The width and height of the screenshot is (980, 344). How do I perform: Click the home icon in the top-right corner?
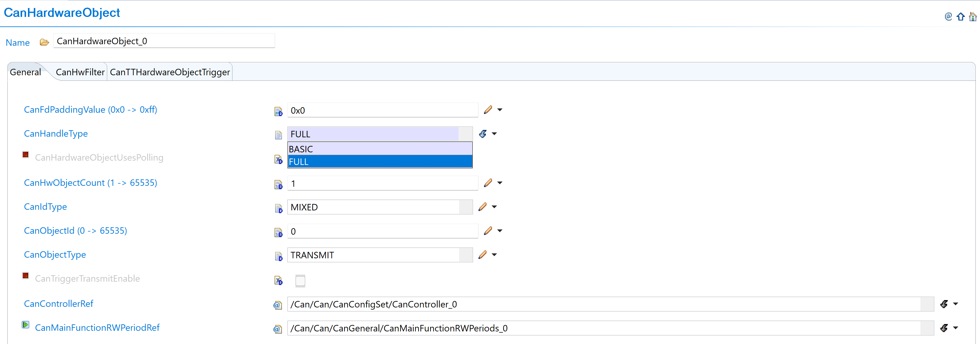click(973, 16)
